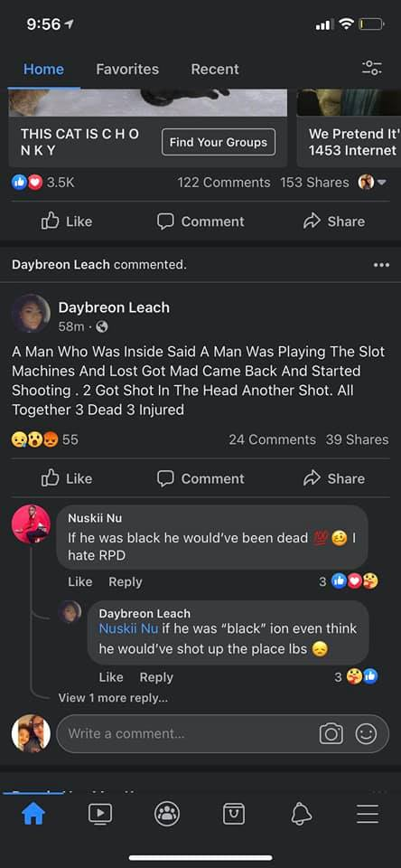The height and width of the screenshot is (868, 401).
Task: Open the feed filter settings icon
Action: tap(372, 69)
